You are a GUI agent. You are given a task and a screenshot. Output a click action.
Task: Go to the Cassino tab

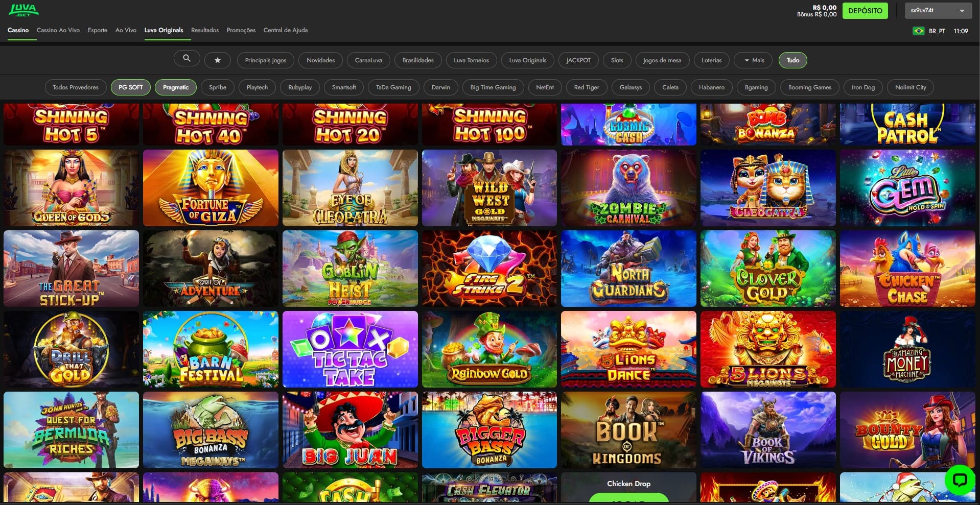(18, 30)
